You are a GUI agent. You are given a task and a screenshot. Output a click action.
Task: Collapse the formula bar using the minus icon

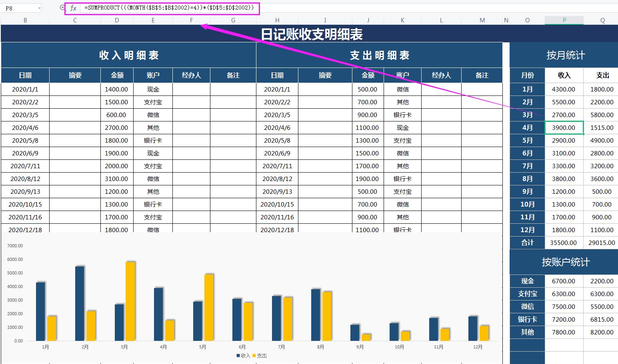coord(62,8)
